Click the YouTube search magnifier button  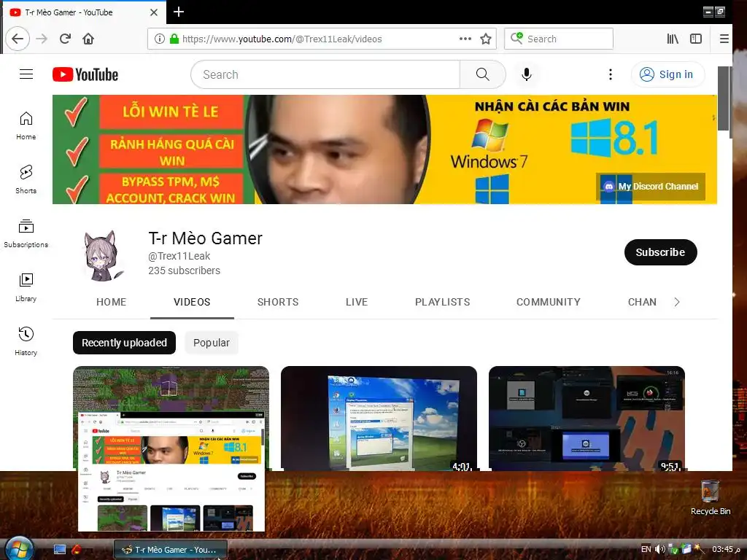pos(483,74)
